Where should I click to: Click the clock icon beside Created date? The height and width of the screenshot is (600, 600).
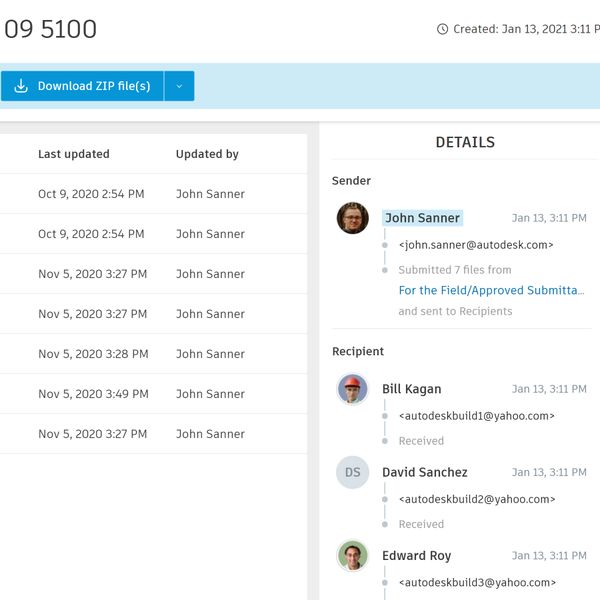click(443, 30)
